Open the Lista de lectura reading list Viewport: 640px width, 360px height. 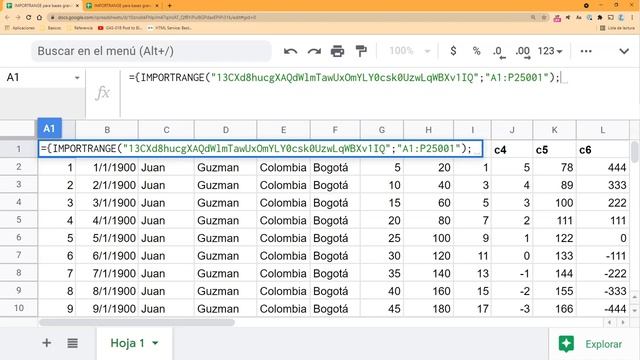tap(618, 28)
